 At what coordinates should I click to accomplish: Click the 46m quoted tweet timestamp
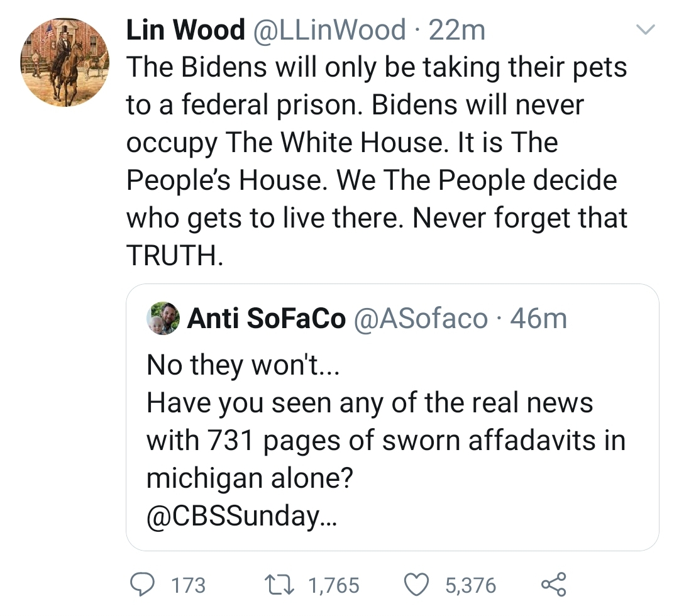(539, 319)
